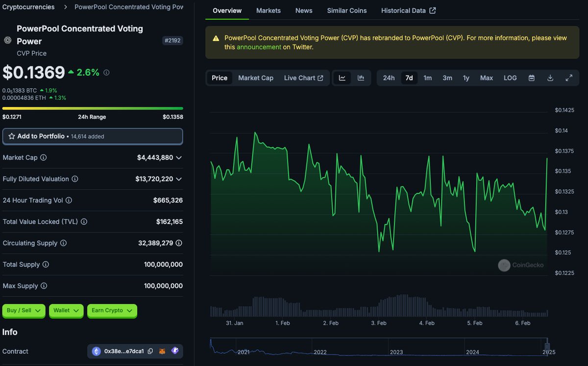Download chart data icon
588x366 pixels.
click(550, 78)
